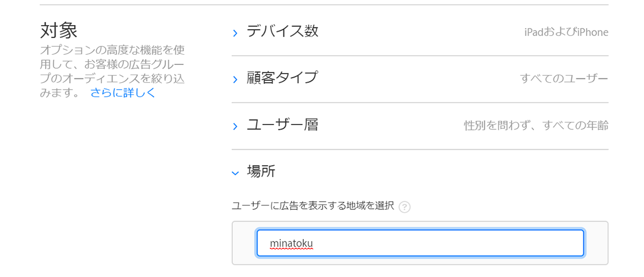The height and width of the screenshot is (277, 644).
Task: Expand the デバイス数 section label
Action: point(282,31)
